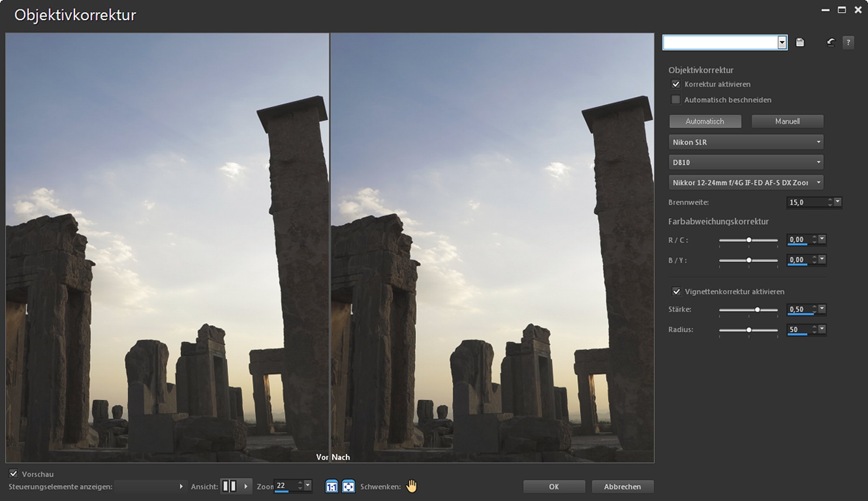
Task: Toggle the split before/after view icon
Action: [230, 486]
